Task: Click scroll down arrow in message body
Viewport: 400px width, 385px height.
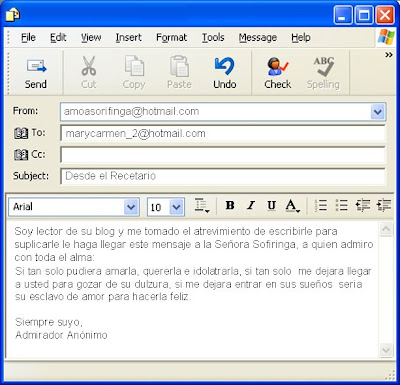Action: tap(386, 350)
